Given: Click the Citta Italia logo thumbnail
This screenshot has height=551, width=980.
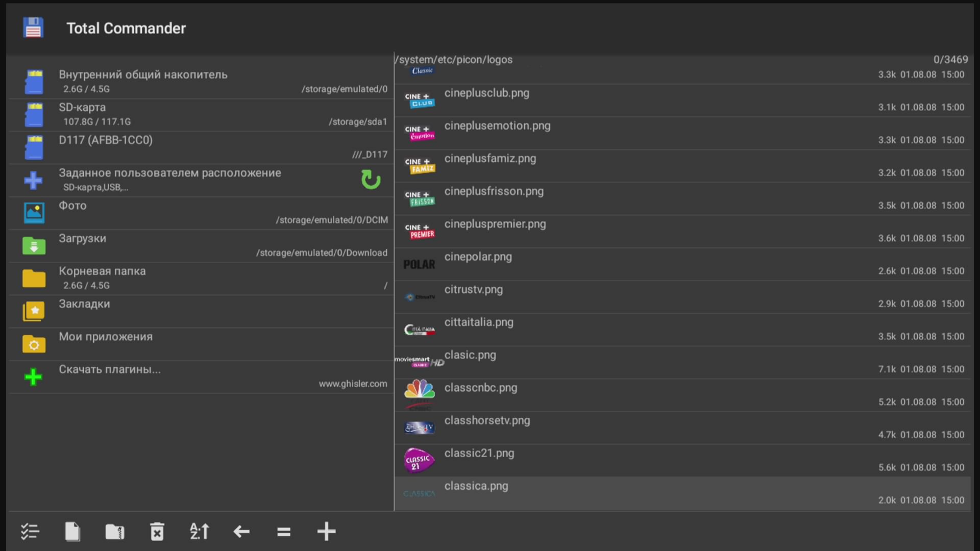Looking at the screenshot, I should [x=420, y=330].
